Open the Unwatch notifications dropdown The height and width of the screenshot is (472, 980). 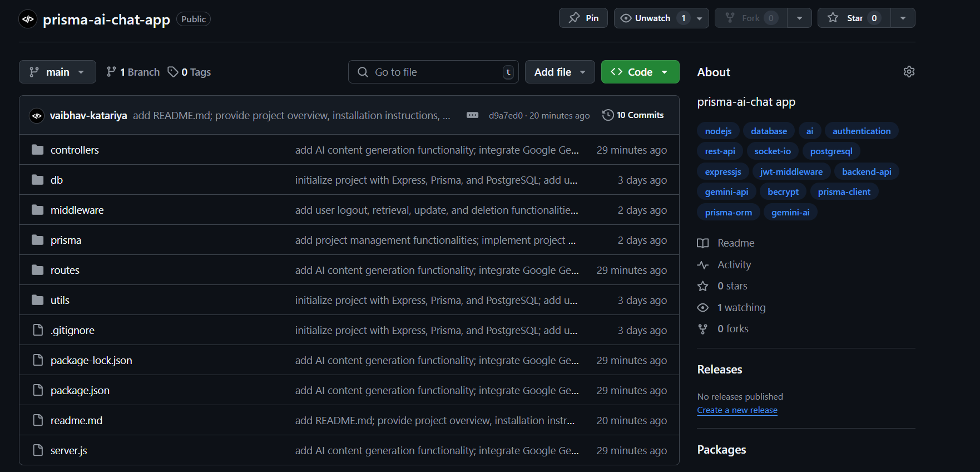point(661,18)
